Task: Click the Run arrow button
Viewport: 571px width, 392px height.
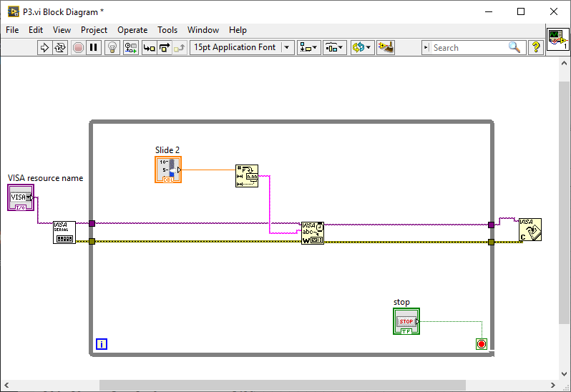Action: (44, 48)
